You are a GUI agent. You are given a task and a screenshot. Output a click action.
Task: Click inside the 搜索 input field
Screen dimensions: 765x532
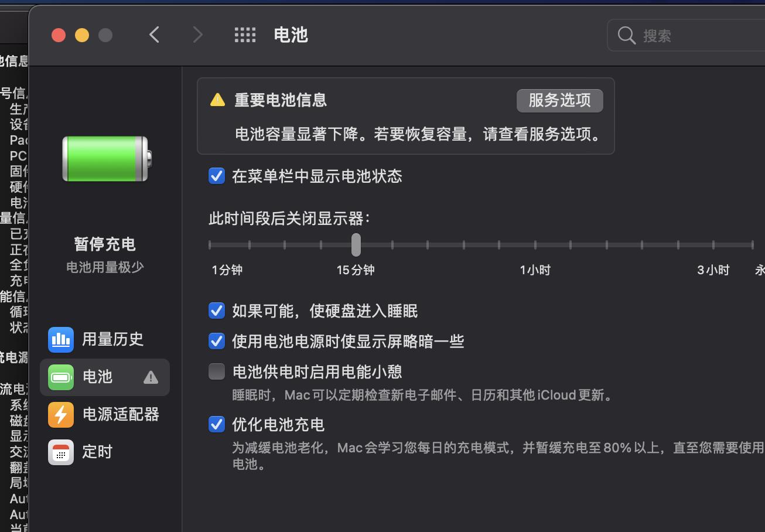[679, 35]
